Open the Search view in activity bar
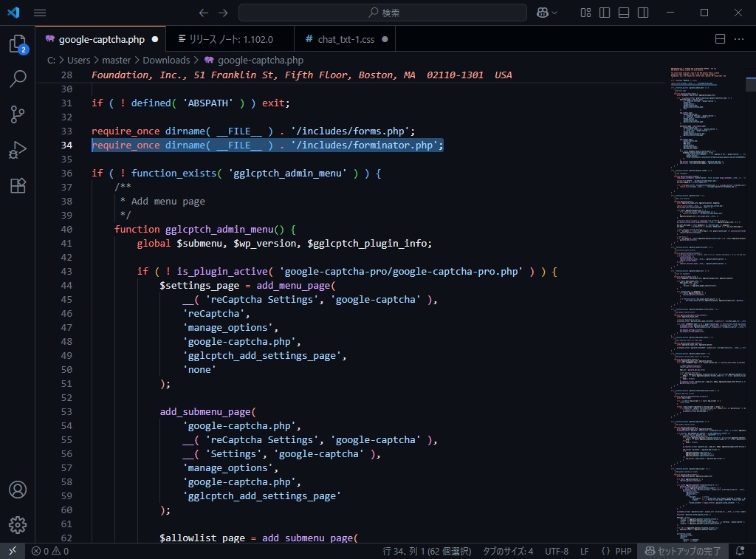The height and width of the screenshot is (559, 756). point(18,78)
